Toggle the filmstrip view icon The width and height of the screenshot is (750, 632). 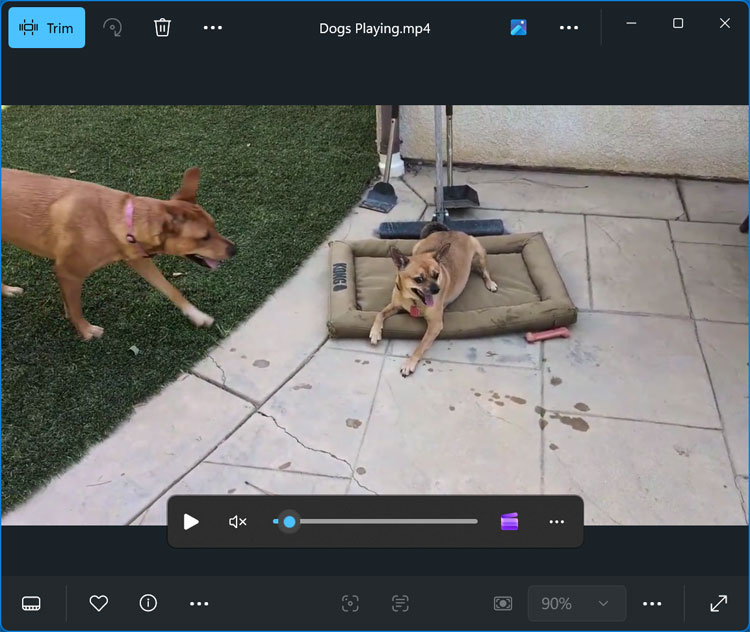(x=31, y=603)
